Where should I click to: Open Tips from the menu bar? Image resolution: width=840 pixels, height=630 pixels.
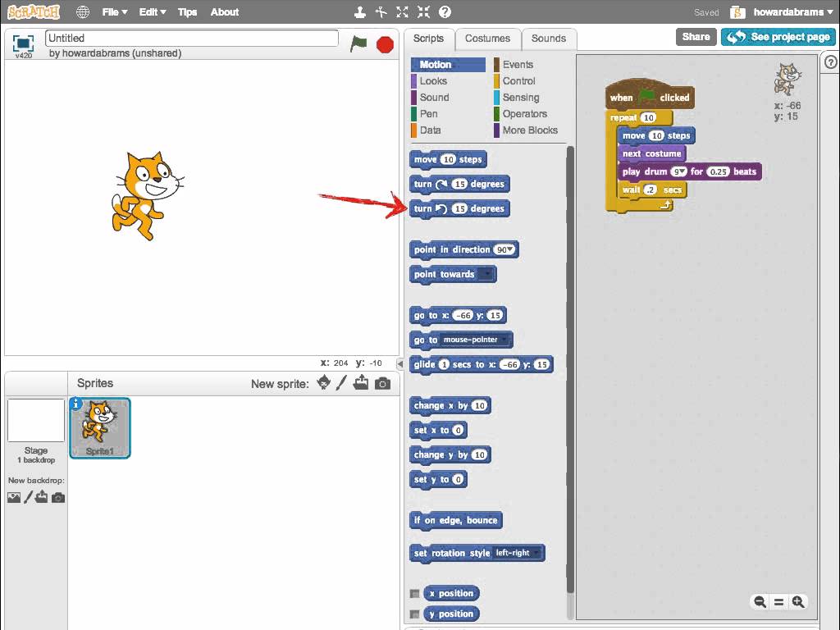pyautogui.click(x=187, y=11)
